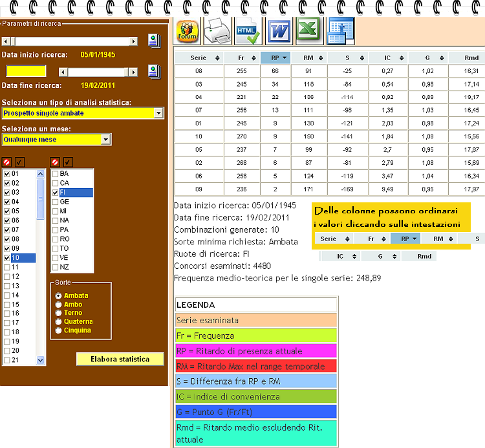Viewport: 485px width, 448px height.
Task: Click deselect-all red icon above number list
Action: point(6,162)
